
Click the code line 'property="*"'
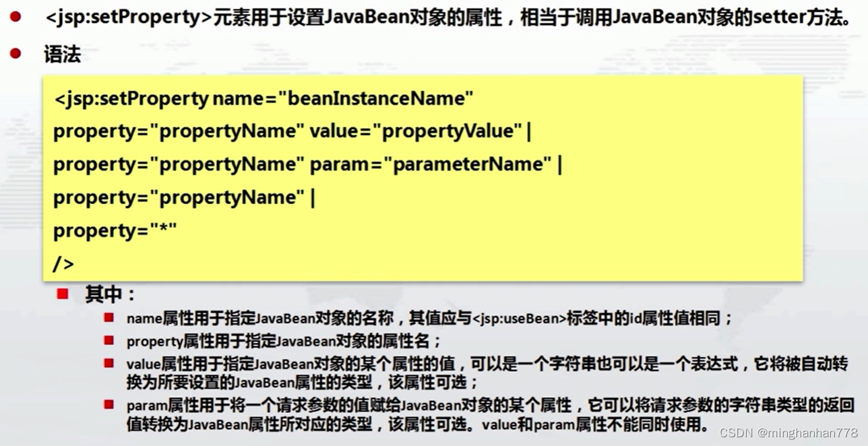click(x=115, y=230)
